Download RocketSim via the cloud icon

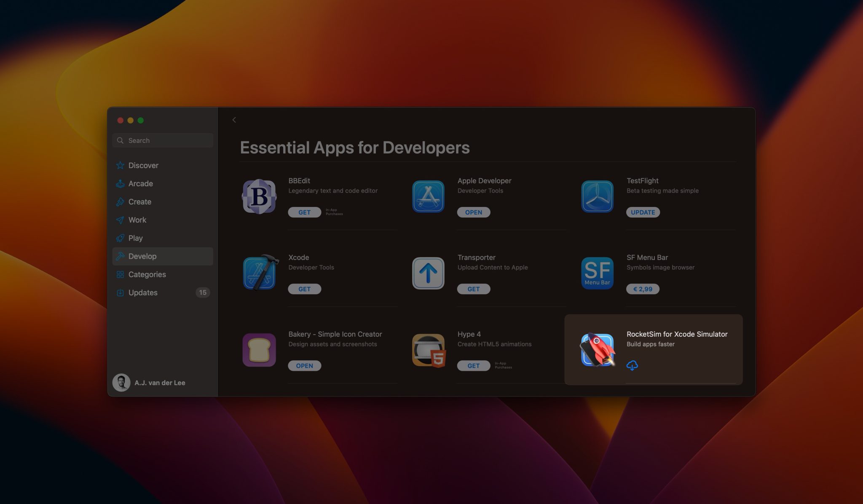pyautogui.click(x=632, y=365)
